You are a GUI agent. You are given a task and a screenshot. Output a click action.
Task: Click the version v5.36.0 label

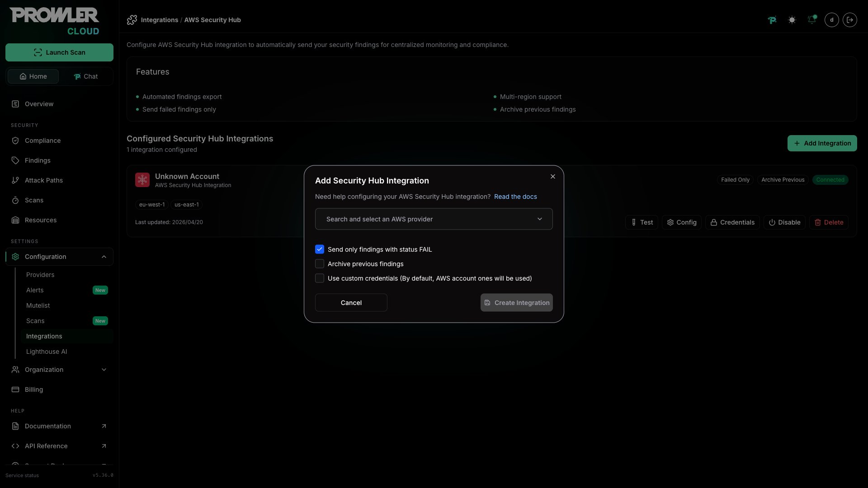point(103,475)
